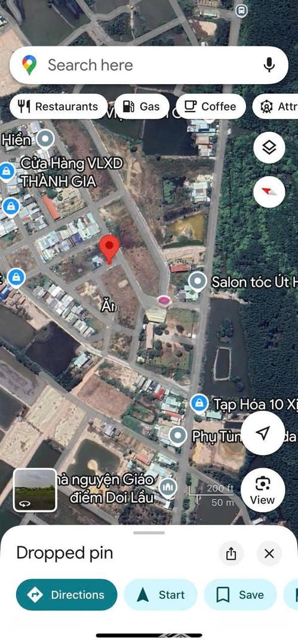The height and width of the screenshot is (644, 298).
Task: Open the Live View camera button
Action: click(x=263, y=490)
